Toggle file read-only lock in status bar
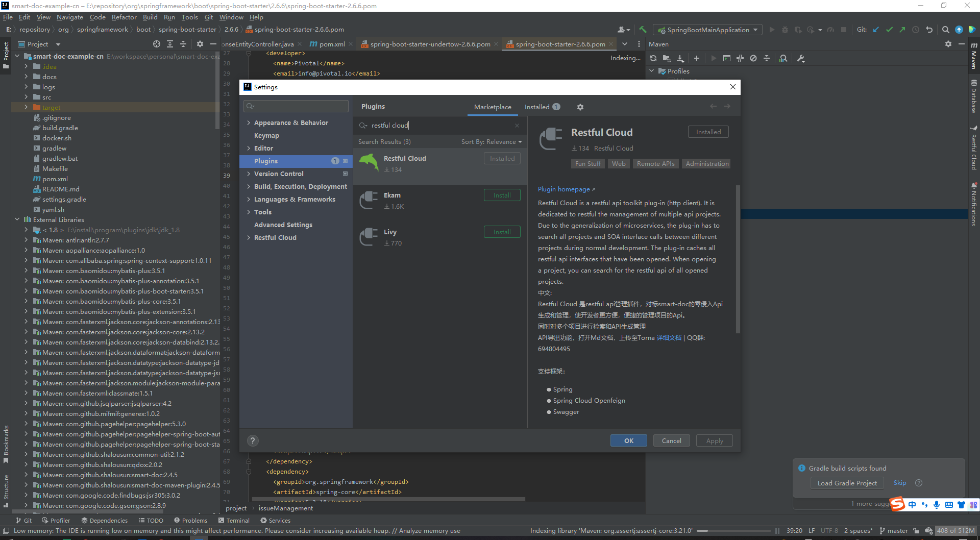Image resolution: width=980 pixels, height=540 pixels. [x=916, y=531]
